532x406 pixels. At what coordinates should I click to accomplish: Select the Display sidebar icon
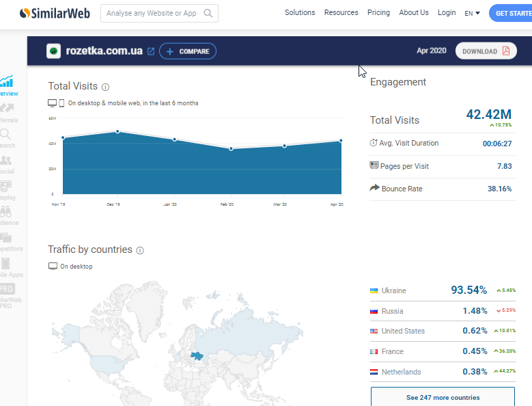click(x=6, y=189)
